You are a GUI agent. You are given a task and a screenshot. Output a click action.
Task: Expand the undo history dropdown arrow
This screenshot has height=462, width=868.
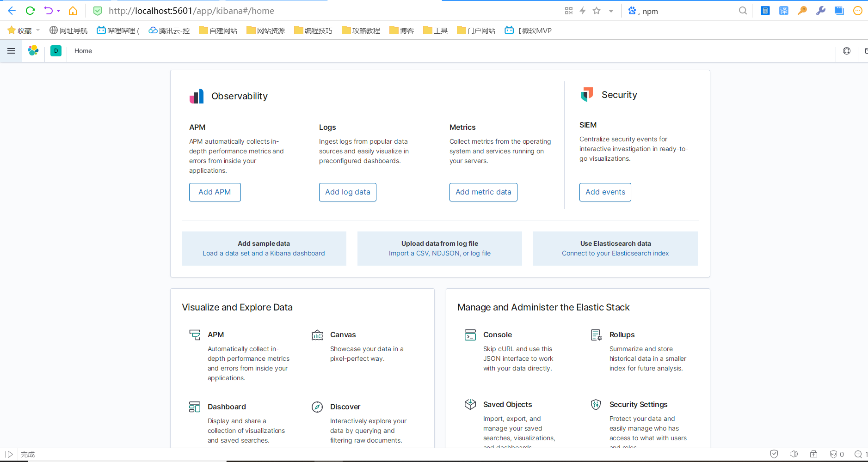click(x=59, y=11)
